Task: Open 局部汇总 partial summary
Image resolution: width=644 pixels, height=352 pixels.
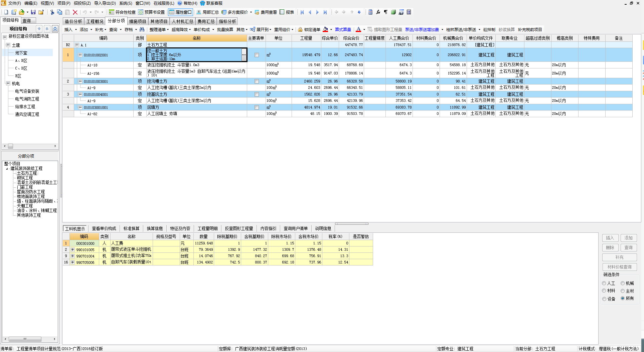Action: click(207, 12)
